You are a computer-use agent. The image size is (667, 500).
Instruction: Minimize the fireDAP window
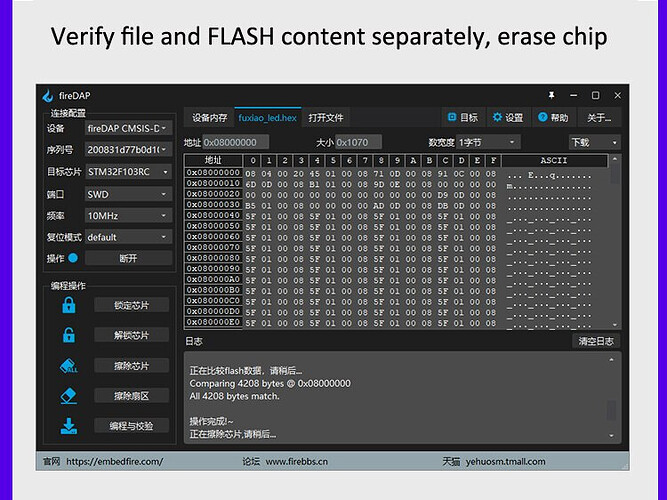(x=573, y=95)
